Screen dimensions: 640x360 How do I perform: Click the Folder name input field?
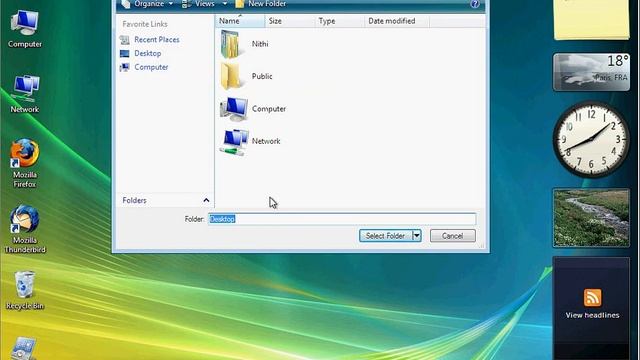(x=342, y=219)
